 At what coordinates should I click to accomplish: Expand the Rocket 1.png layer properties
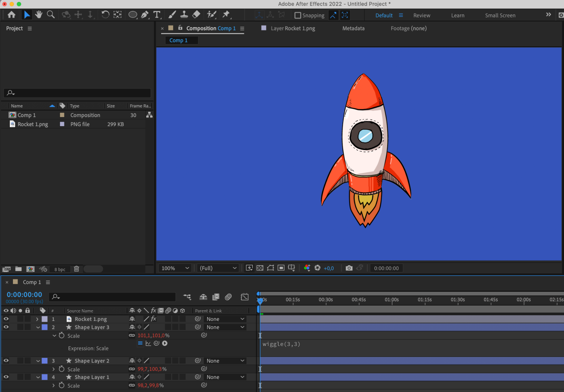pos(37,319)
